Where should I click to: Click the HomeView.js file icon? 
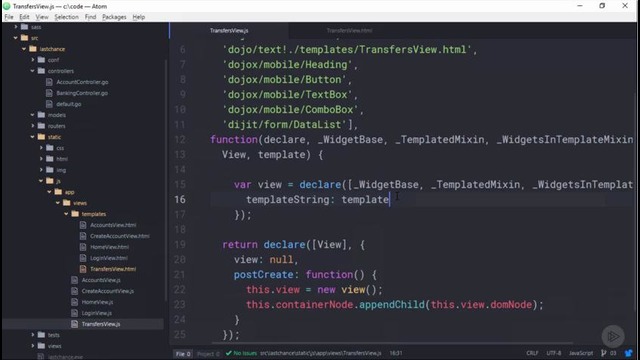pos(74,302)
